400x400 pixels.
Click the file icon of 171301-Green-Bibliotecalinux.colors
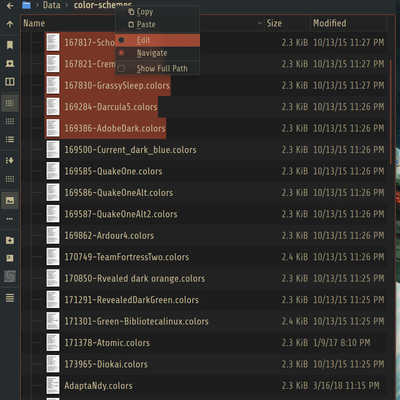53,321
